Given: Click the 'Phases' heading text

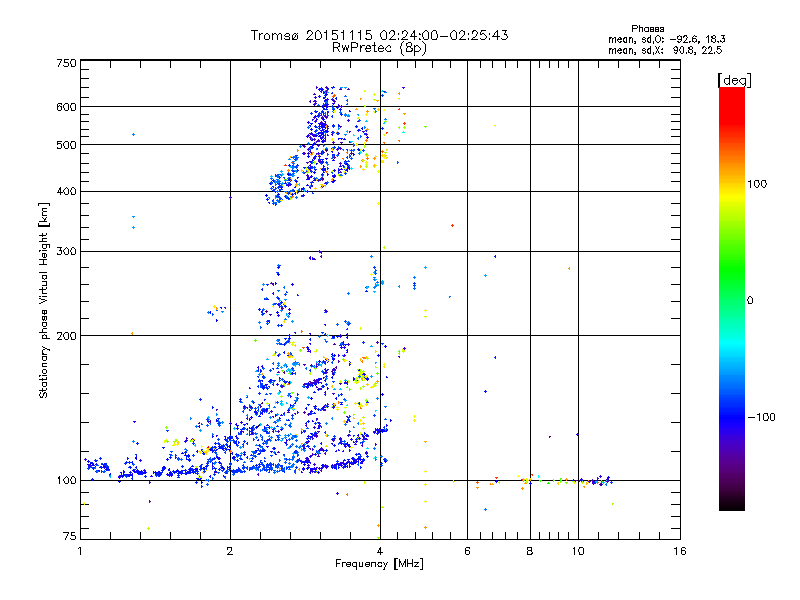Looking at the screenshot, I should point(647,29).
